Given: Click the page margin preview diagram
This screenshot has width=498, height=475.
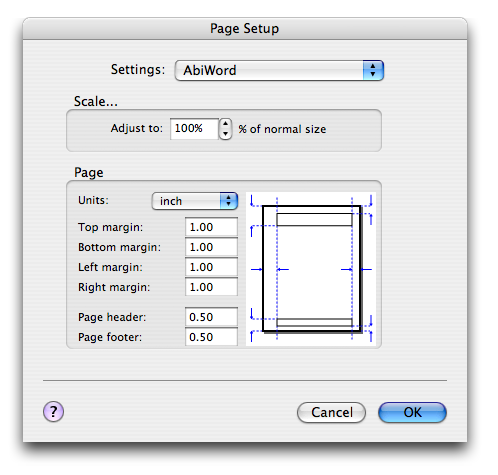Looking at the screenshot, I should click(x=311, y=269).
